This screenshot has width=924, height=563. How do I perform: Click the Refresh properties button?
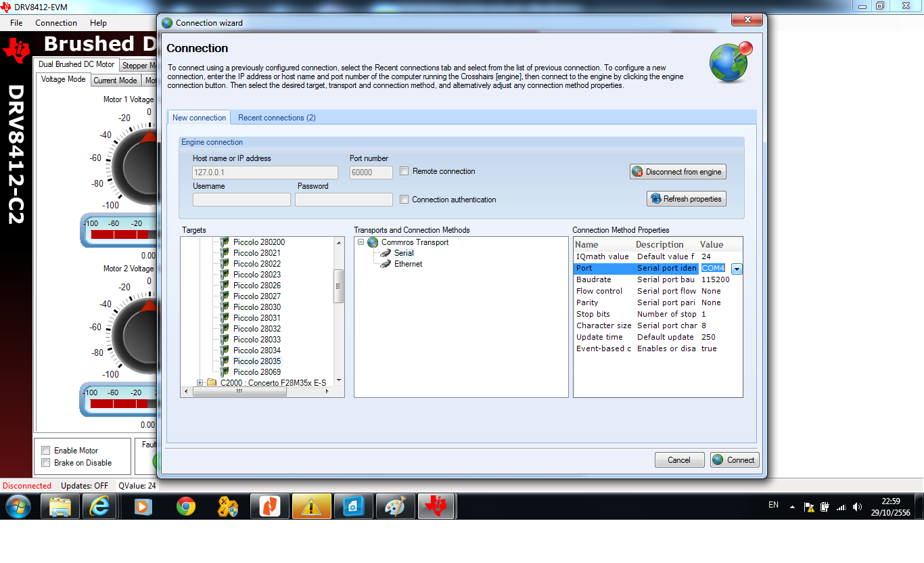click(687, 199)
